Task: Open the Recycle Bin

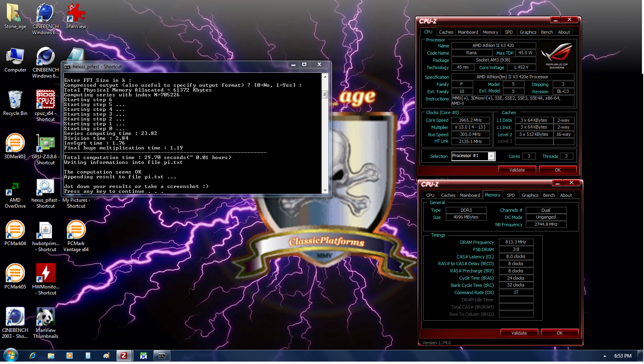Action: [x=15, y=103]
